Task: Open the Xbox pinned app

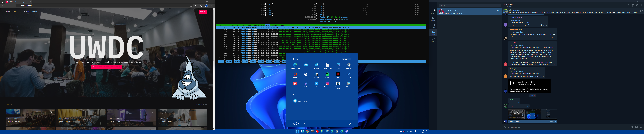Action: pyautogui.click(x=306, y=75)
